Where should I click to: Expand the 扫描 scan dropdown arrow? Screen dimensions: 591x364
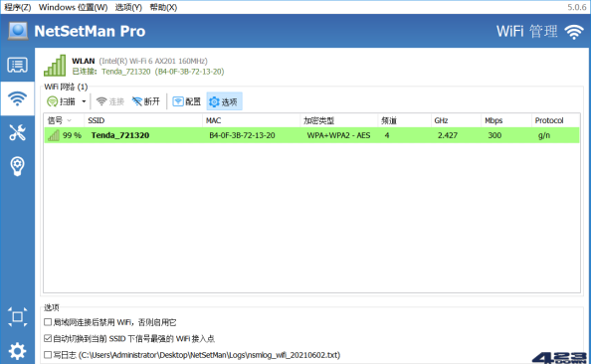click(x=84, y=101)
